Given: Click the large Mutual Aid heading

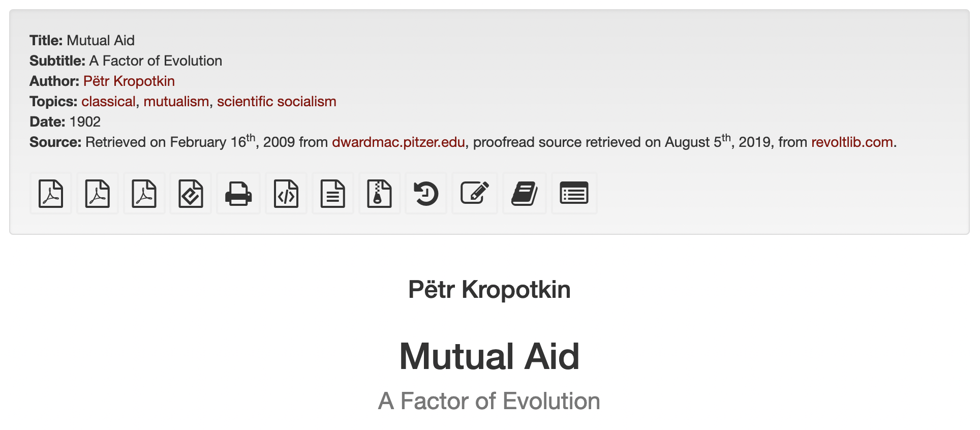Looking at the screenshot, I should click(x=489, y=356).
